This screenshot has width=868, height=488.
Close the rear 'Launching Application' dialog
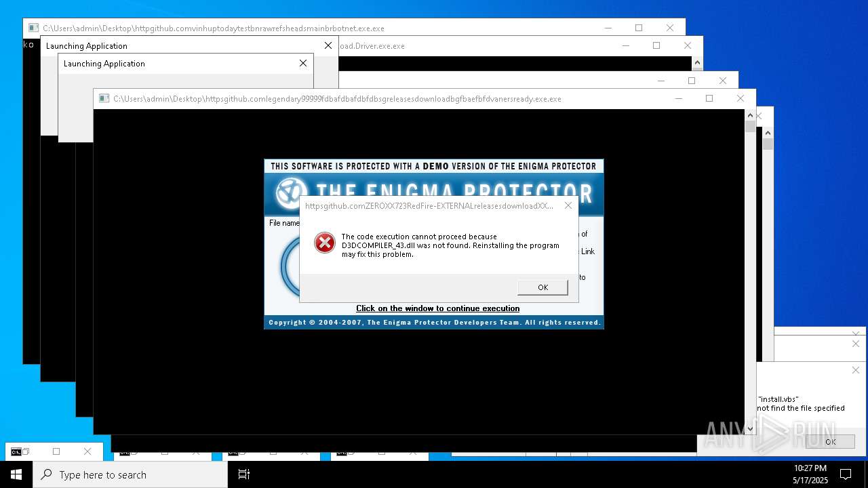pyautogui.click(x=328, y=45)
